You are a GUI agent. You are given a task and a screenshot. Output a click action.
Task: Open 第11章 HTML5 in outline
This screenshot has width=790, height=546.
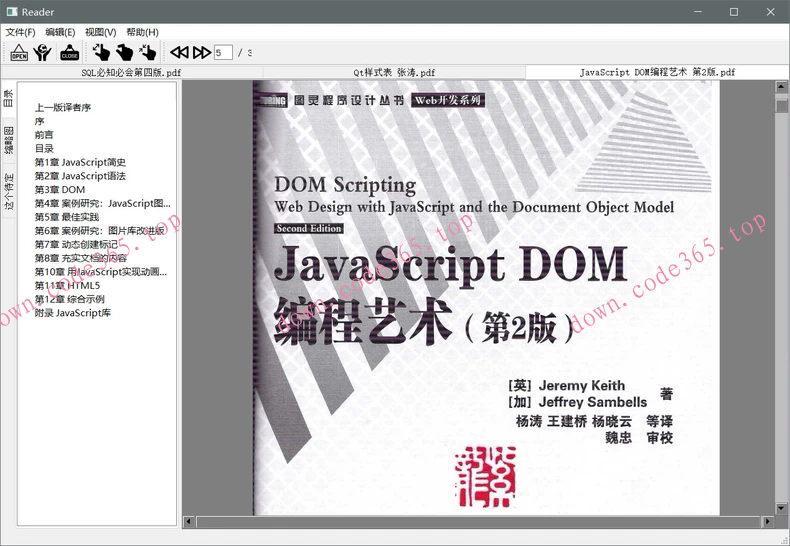(67, 286)
